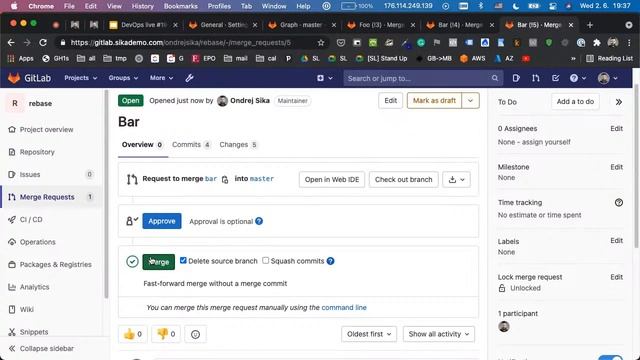
Task: Expand the Groups dropdown in header
Action: click(x=123, y=78)
